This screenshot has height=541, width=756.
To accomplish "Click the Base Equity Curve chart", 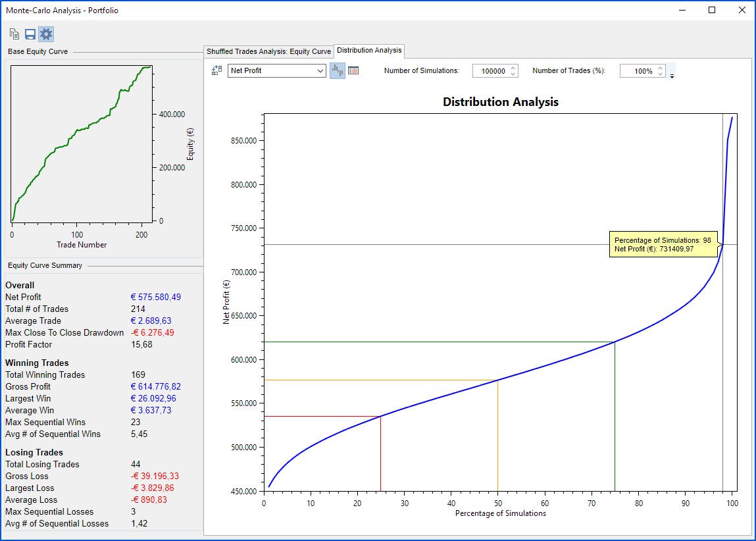I will [x=81, y=143].
